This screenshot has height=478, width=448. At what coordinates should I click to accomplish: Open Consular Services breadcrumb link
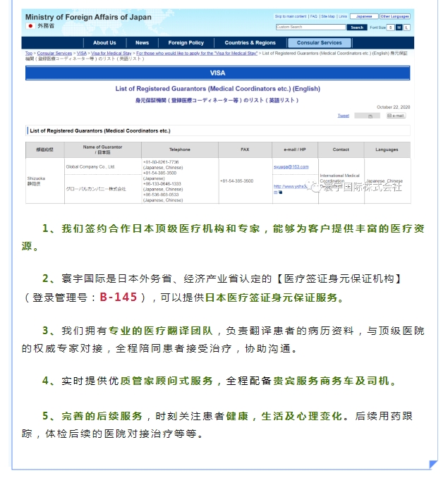54,54
